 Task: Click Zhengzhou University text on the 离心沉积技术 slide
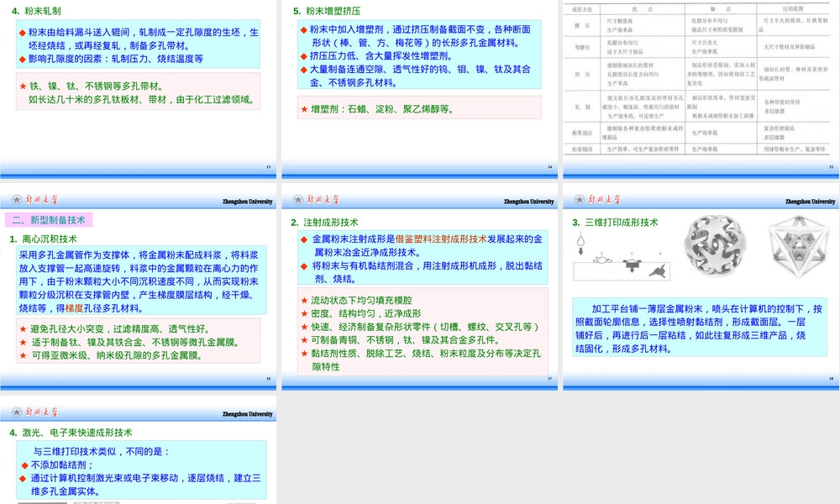(x=248, y=202)
